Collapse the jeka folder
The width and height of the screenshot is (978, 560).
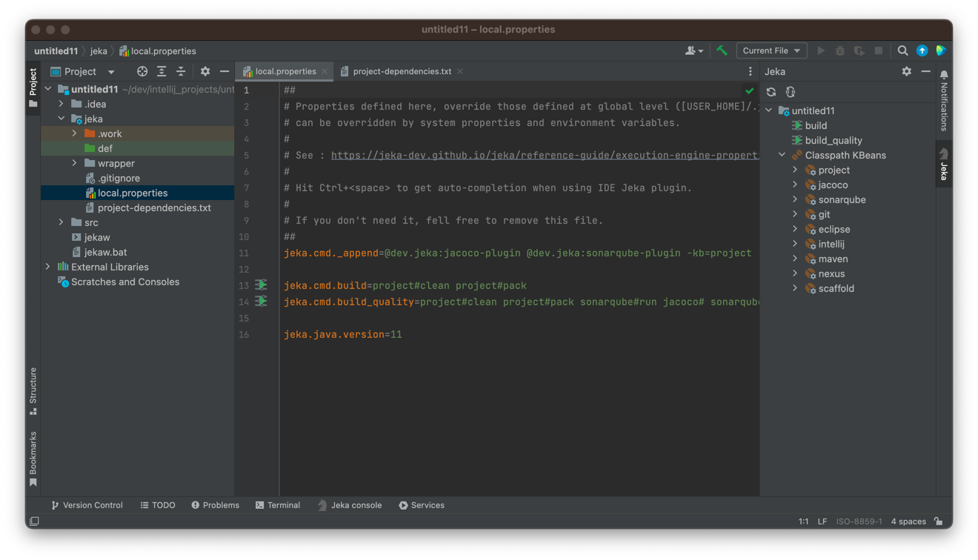tap(61, 119)
